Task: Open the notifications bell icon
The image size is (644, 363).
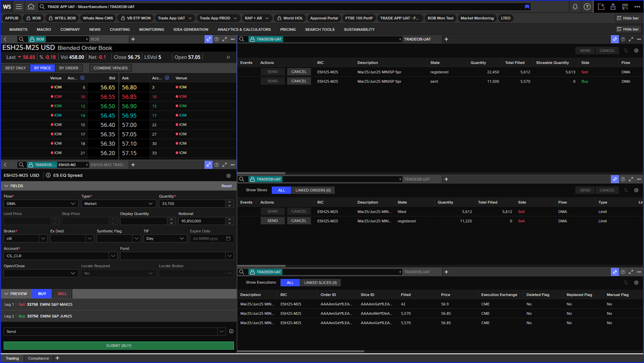Action: coord(575,7)
